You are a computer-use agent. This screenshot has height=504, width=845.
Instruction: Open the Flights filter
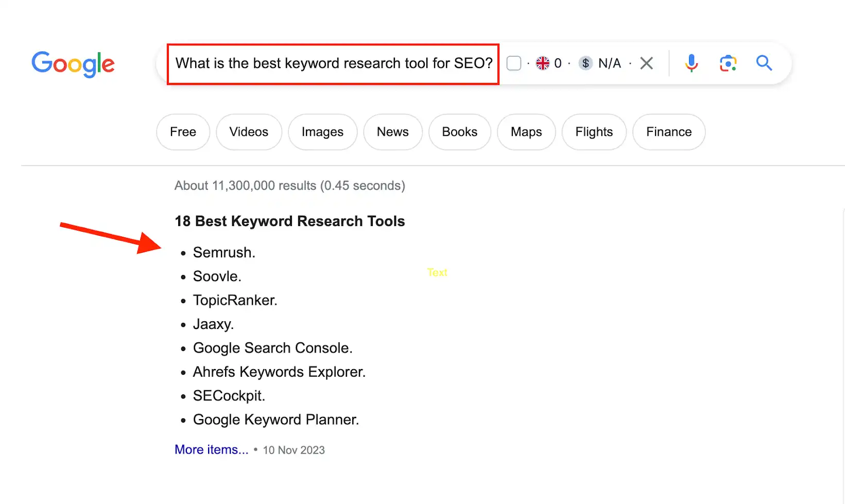point(594,132)
